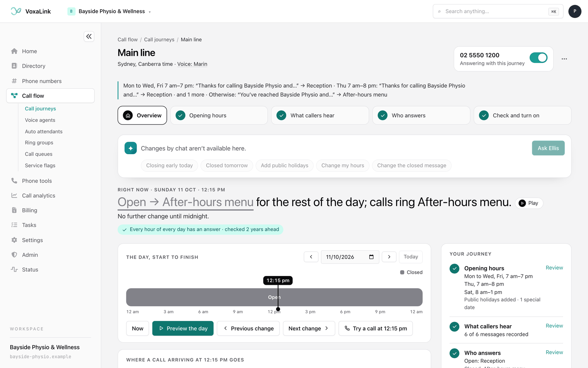Viewport: 588px width, 368px height.
Task: Click the Phone numbers hash icon
Action: pyautogui.click(x=14, y=81)
